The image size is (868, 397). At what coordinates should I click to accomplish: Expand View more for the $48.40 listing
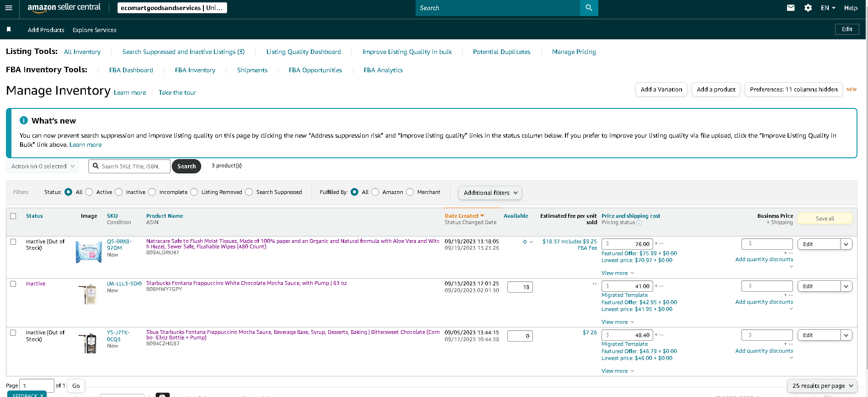click(x=618, y=371)
